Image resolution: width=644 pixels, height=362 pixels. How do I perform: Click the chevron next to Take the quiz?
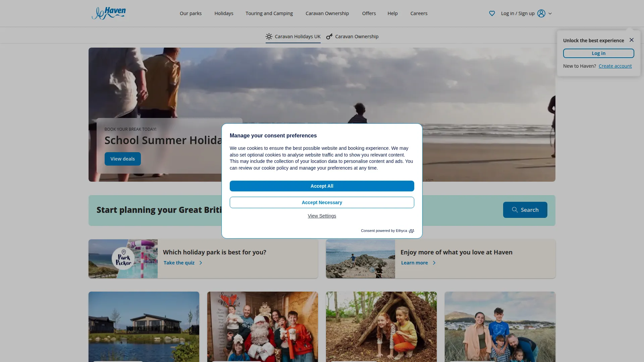[x=201, y=263]
